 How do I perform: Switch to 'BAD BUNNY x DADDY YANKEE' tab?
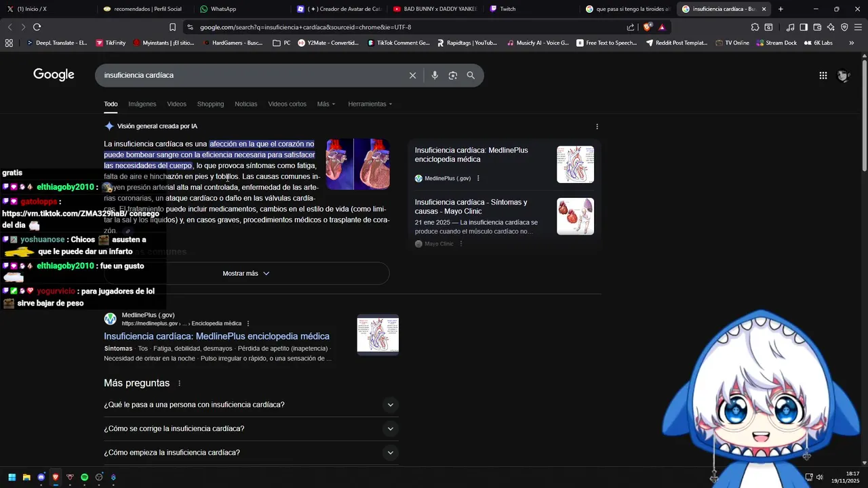[437, 9]
